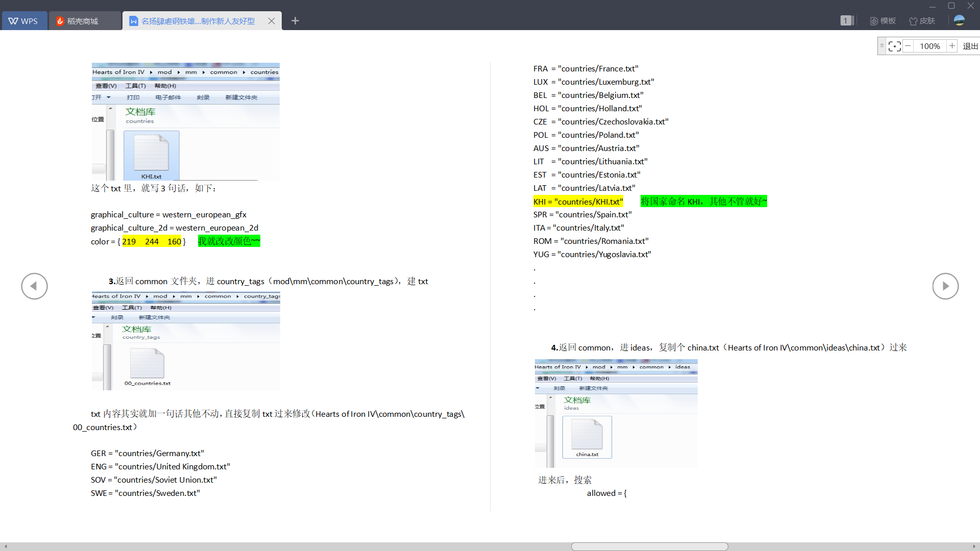Click the green note 我就改改颜色

[229, 241]
